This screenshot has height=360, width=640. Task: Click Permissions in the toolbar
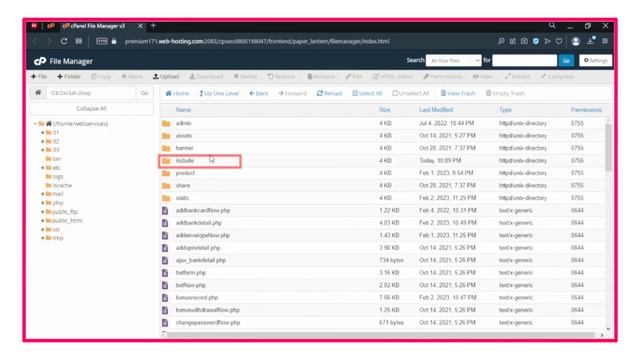coord(442,76)
